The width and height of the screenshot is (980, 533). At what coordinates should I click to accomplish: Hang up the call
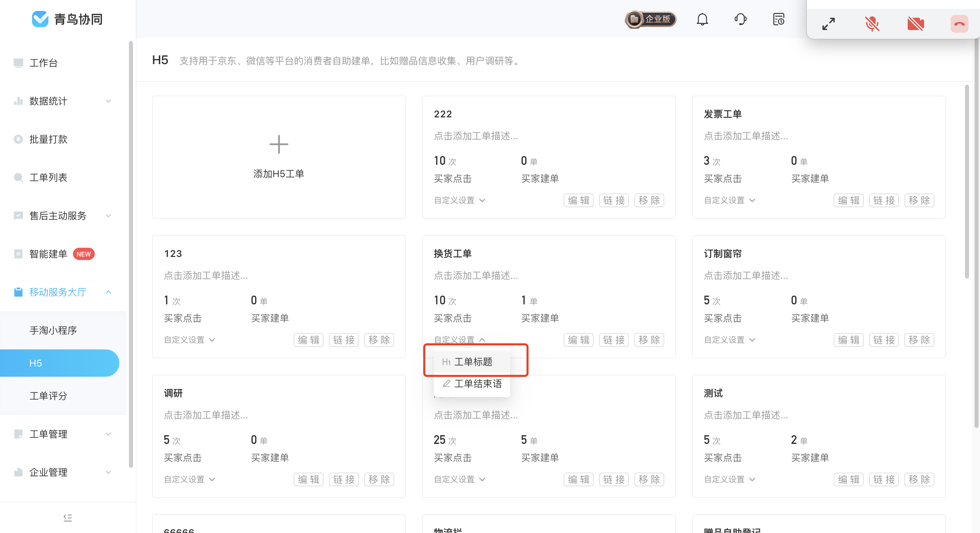(959, 24)
